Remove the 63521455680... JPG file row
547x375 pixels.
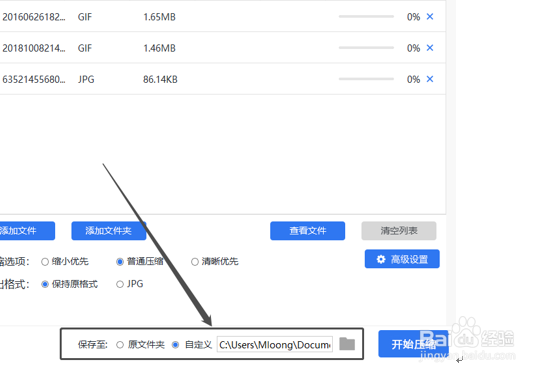(430, 79)
